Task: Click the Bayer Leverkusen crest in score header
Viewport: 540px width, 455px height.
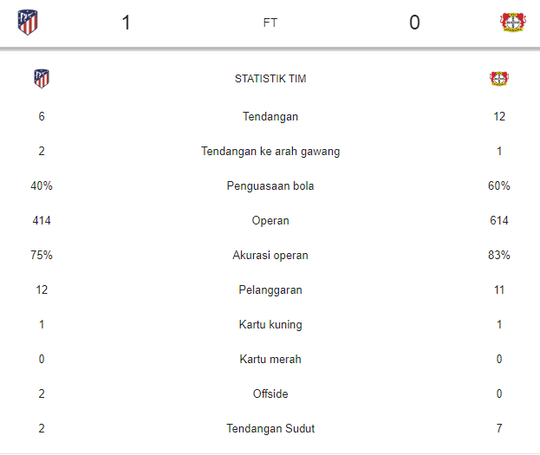Action: point(513,22)
